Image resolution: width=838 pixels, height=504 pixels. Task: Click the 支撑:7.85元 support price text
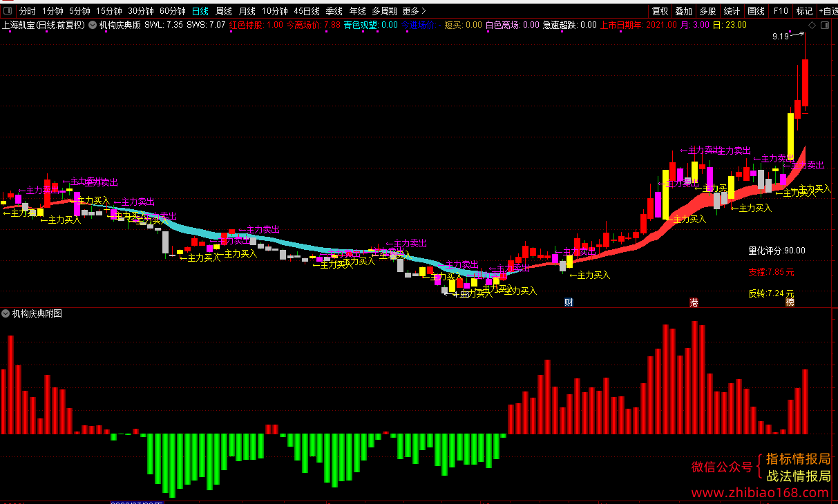pos(771,272)
